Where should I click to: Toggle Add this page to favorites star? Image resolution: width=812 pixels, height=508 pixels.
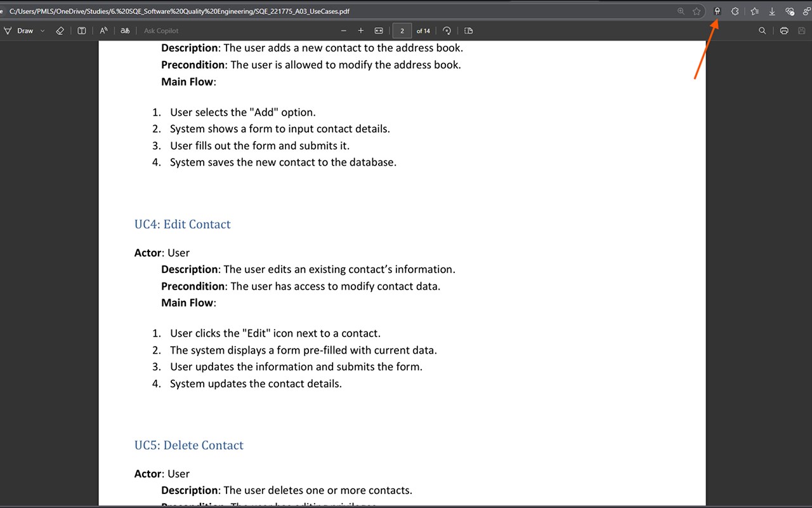697,11
